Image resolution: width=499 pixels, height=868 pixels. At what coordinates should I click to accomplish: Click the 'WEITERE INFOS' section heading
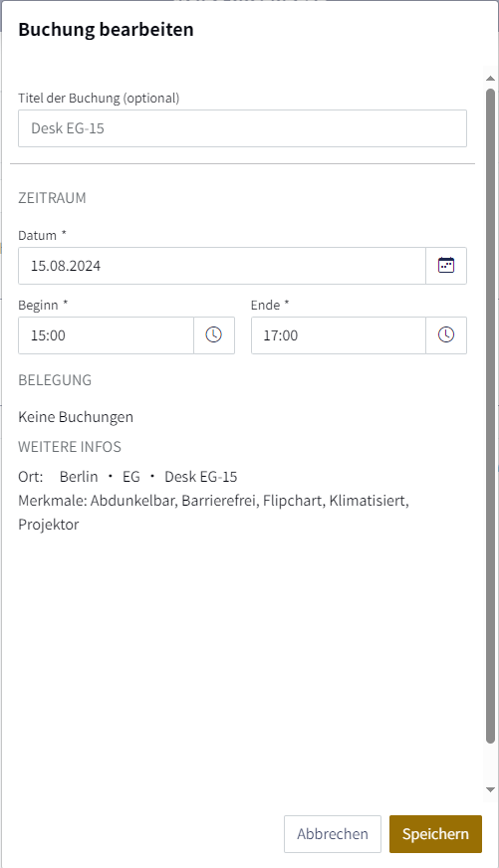coord(70,447)
